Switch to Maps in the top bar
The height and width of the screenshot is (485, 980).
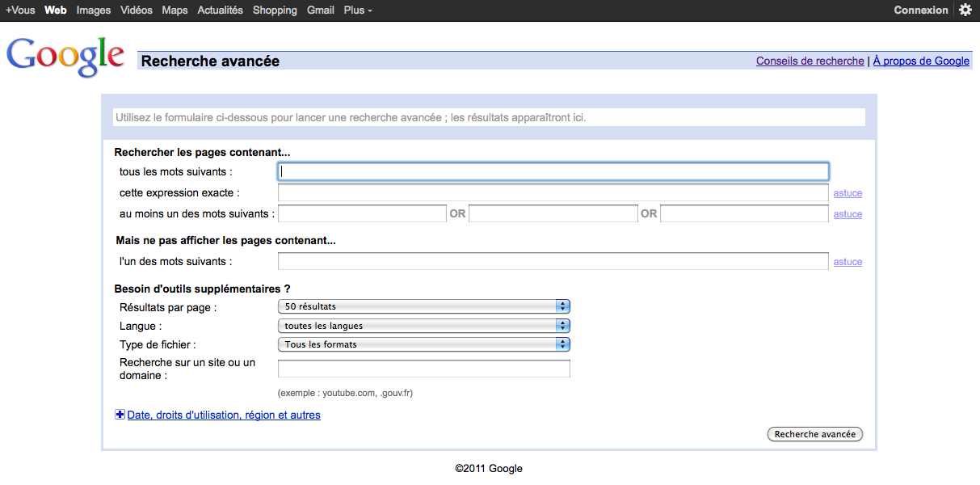coord(175,11)
